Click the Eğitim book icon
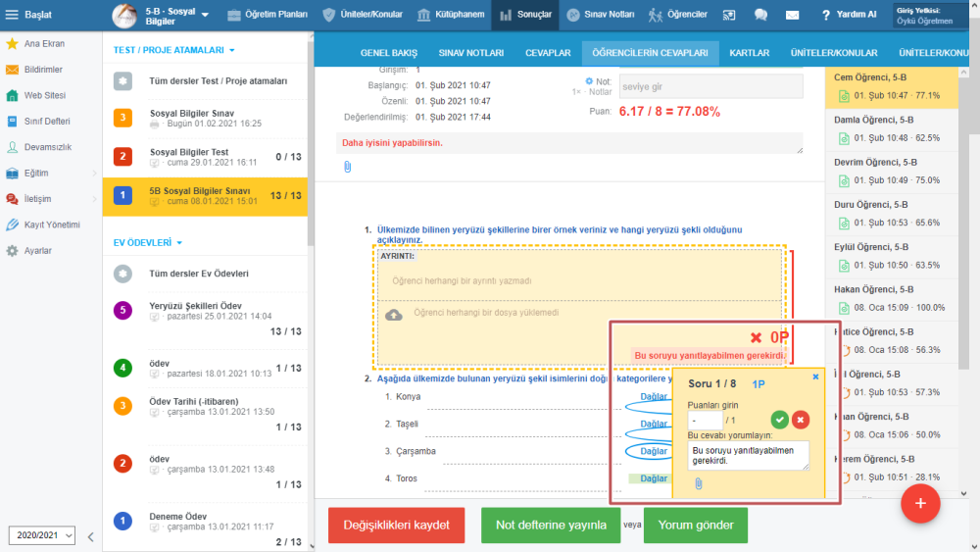 pyautogui.click(x=12, y=174)
